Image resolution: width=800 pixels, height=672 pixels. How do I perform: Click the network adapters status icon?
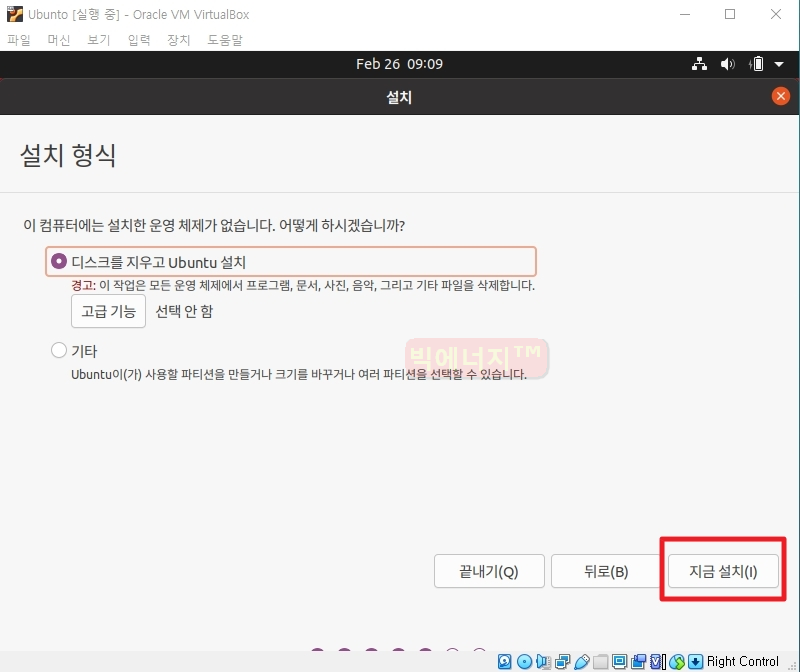pyautogui.click(x=562, y=662)
